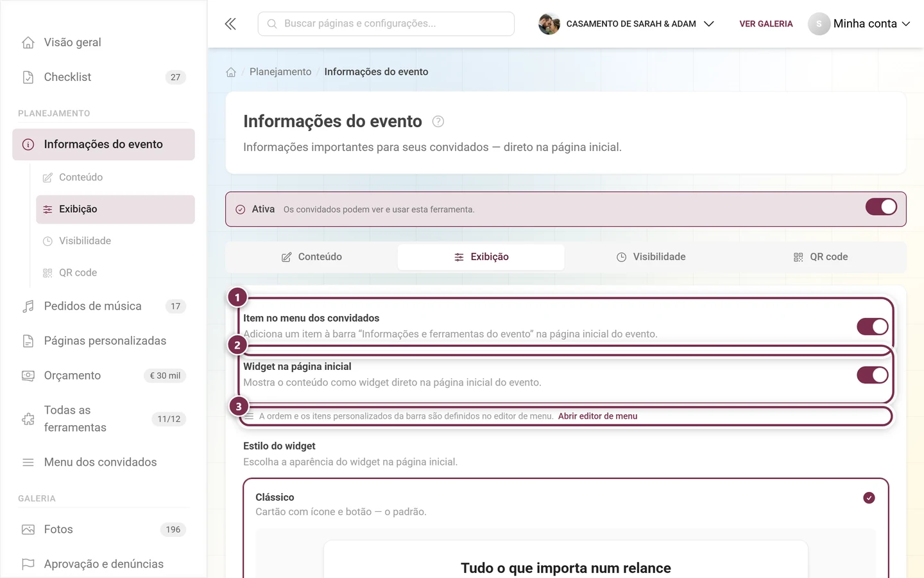This screenshot has height=578, width=924.
Task: Click the Visão geral house icon
Action: (x=28, y=42)
